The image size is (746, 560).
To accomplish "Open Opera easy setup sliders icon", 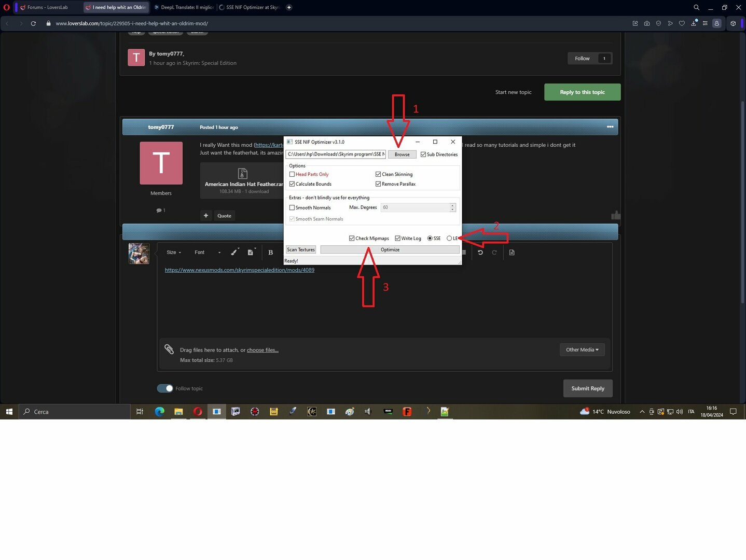I will point(705,23).
